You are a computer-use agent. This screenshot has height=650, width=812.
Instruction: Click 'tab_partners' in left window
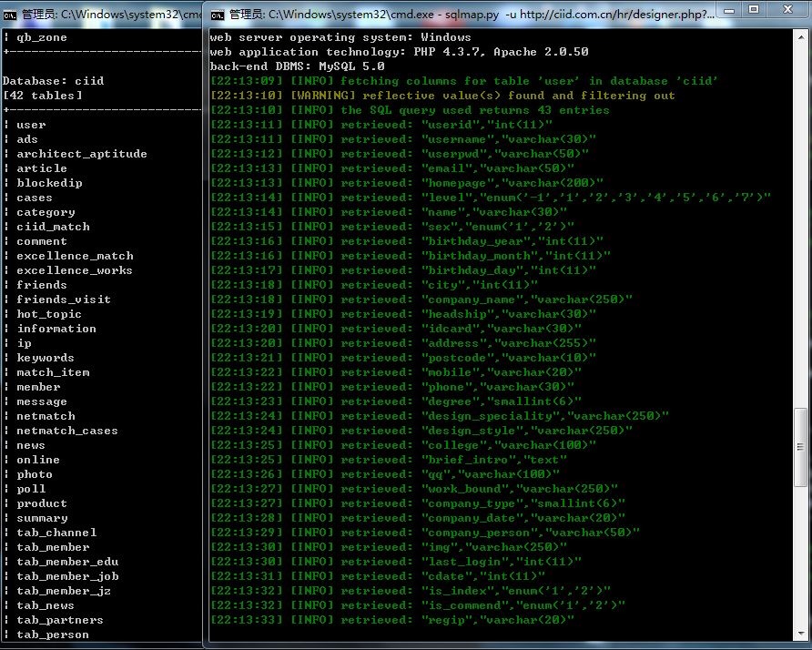click(x=60, y=620)
